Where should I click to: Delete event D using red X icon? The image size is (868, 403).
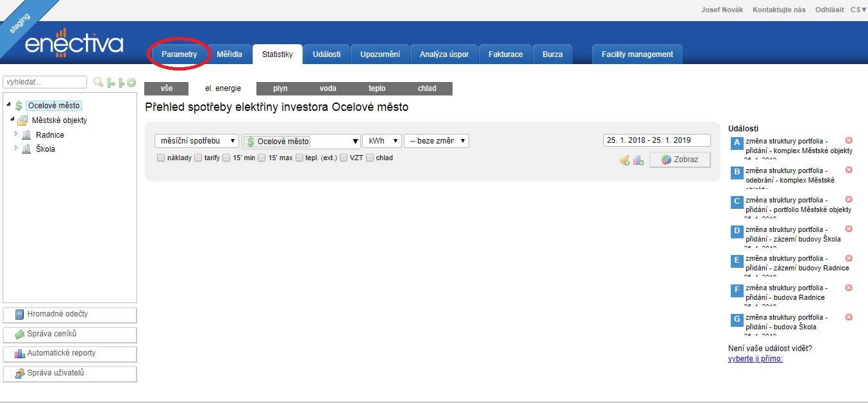pos(849,229)
